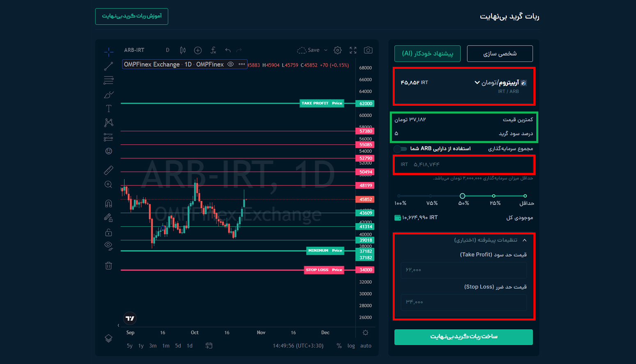The image size is (636, 364).
Task: Undo the last chart action
Action: coord(228,50)
